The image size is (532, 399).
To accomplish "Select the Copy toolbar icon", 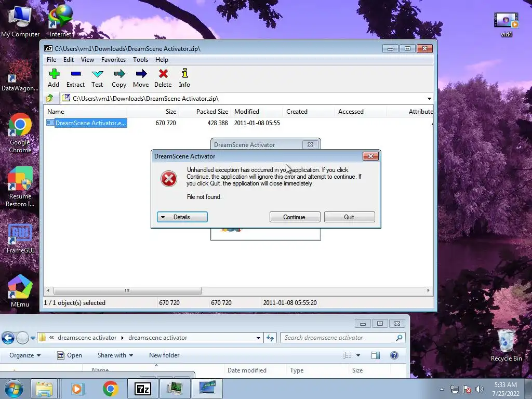I will [x=119, y=78].
